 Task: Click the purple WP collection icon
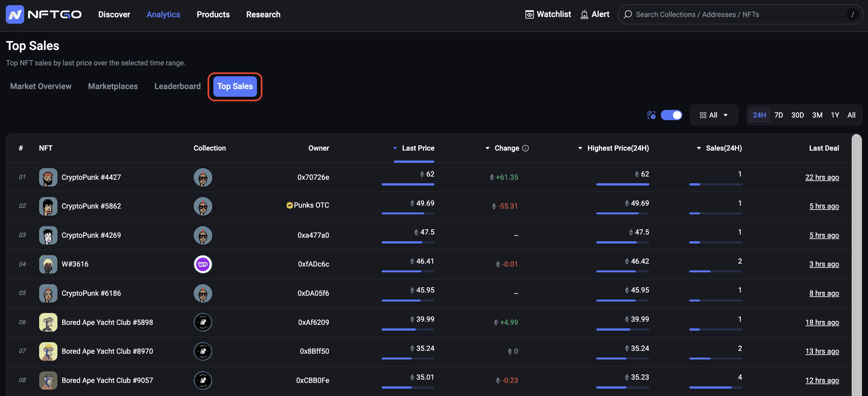pyautogui.click(x=203, y=264)
